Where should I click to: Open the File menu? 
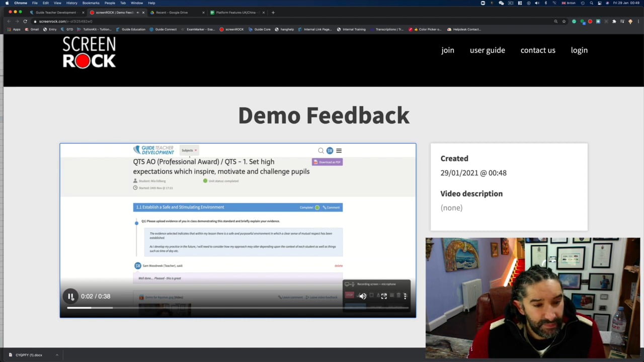pos(35,3)
